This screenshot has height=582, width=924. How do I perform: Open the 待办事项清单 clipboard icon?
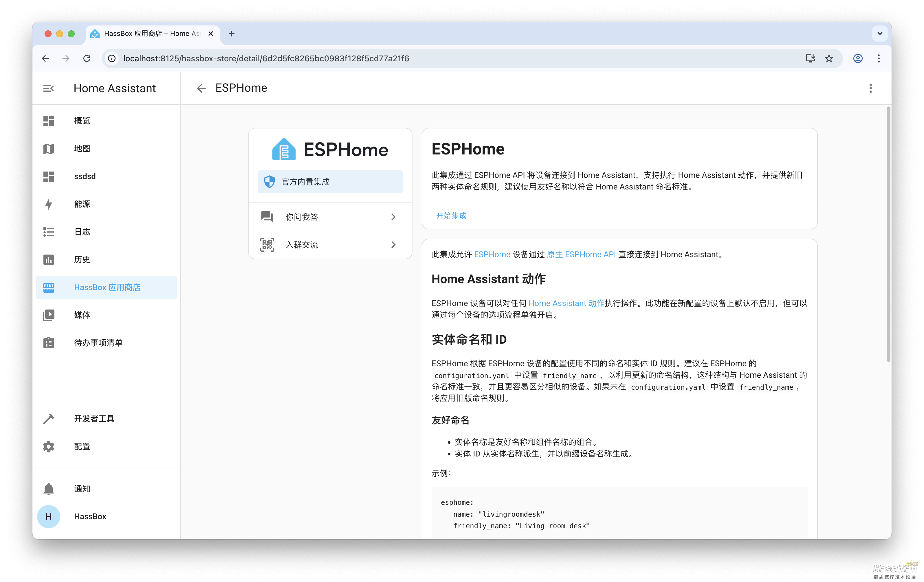pyautogui.click(x=48, y=343)
